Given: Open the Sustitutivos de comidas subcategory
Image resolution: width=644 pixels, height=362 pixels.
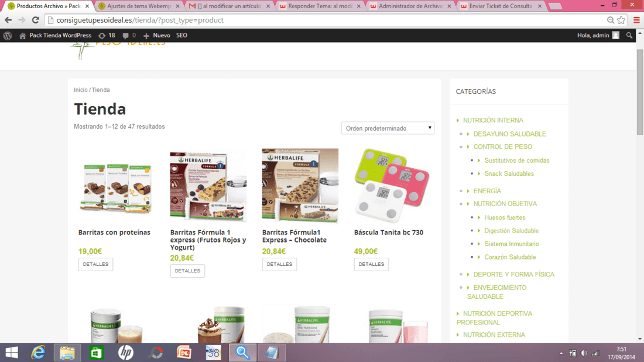Looking at the screenshot, I should click(x=517, y=160).
